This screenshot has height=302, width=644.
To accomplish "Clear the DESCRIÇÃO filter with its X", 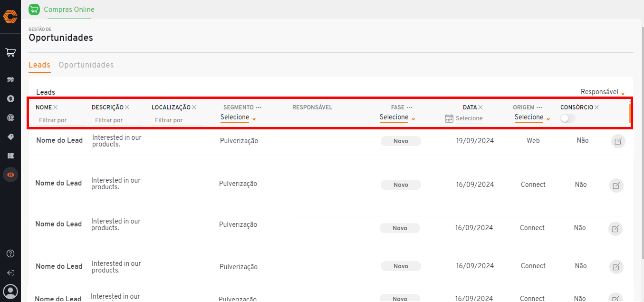I will (x=127, y=107).
